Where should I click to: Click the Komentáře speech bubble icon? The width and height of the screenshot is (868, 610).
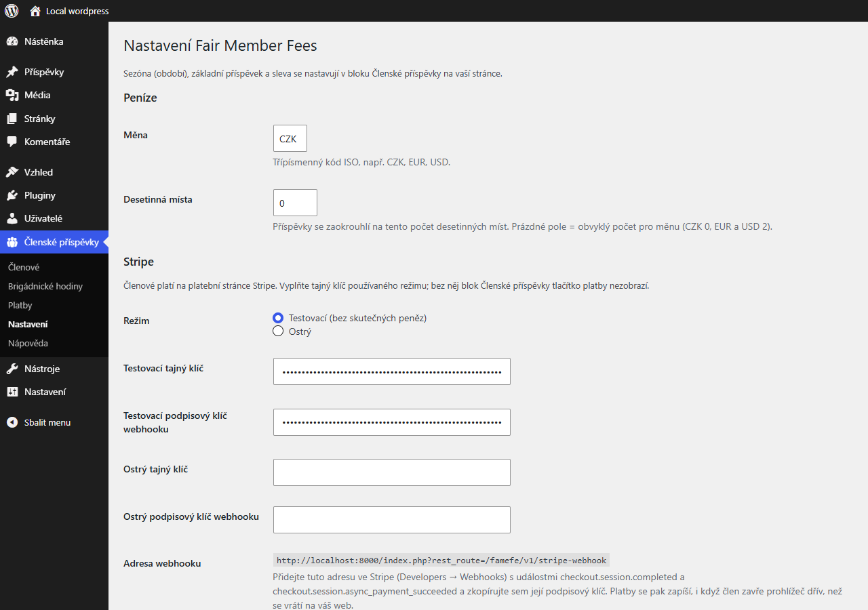coord(12,142)
